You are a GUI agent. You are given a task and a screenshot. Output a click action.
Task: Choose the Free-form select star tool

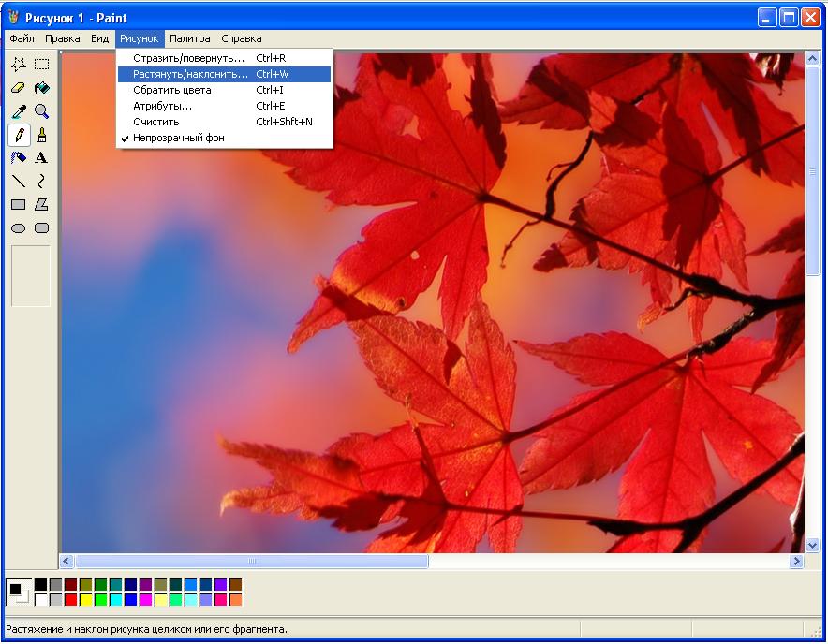point(18,65)
